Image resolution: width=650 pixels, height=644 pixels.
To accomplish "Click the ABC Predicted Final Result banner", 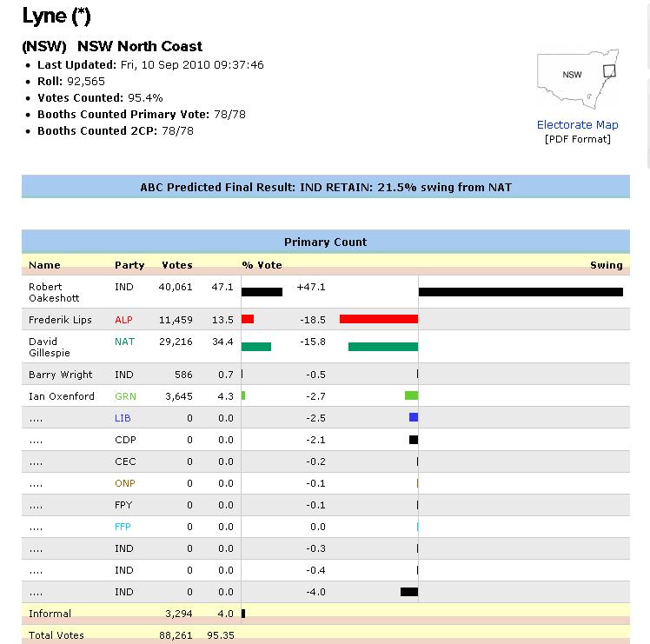I will (325, 187).
